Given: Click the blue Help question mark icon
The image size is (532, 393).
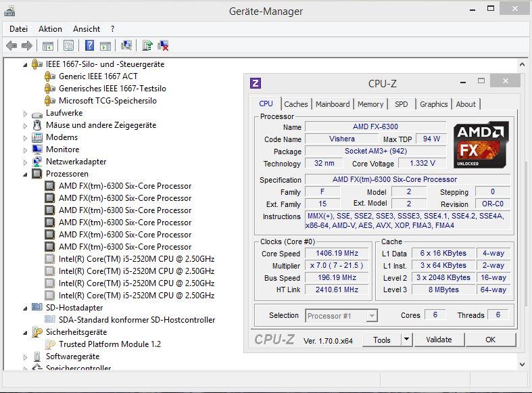Looking at the screenshot, I should point(90,45).
